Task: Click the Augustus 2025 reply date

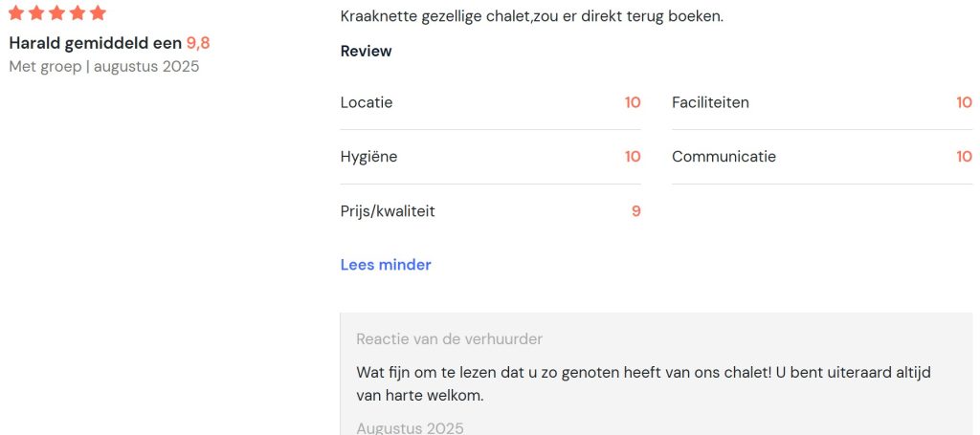Action: [410, 428]
